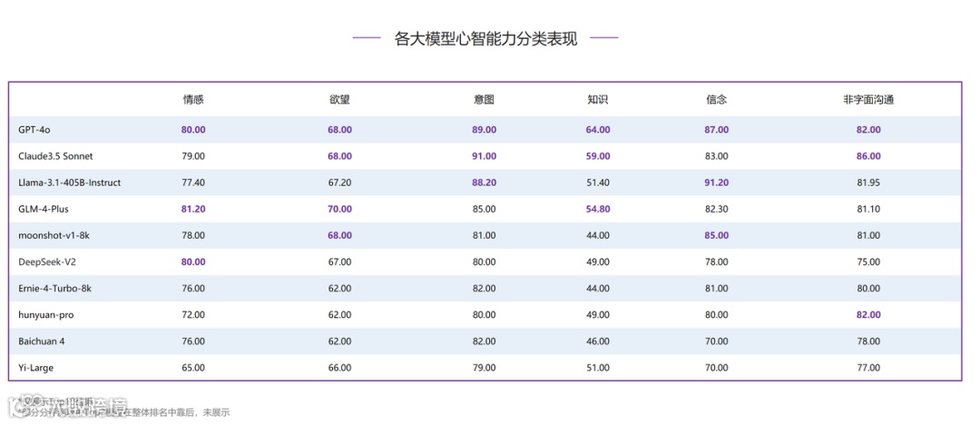Select the 情感 column header
The image size is (980, 425).
click(193, 100)
